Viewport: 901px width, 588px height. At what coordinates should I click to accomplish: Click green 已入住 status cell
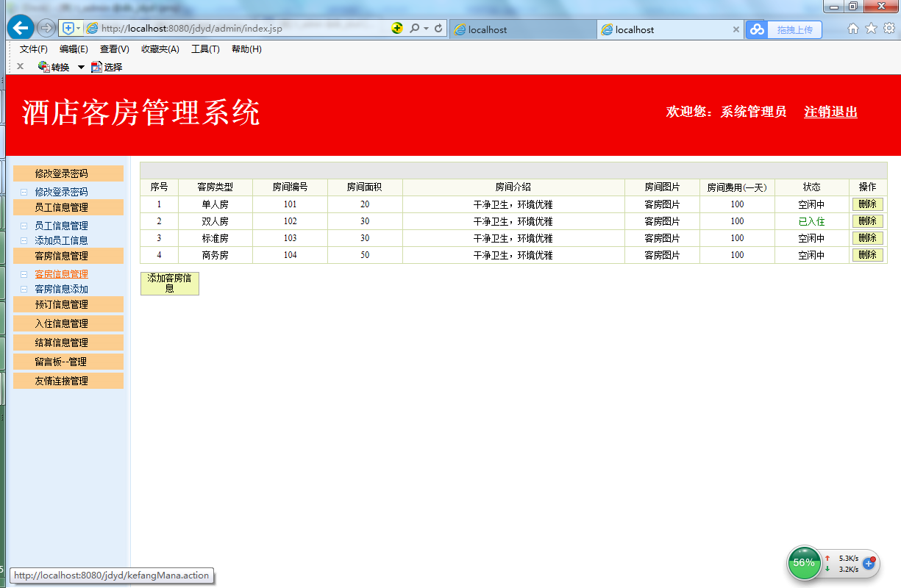point(811,221)
